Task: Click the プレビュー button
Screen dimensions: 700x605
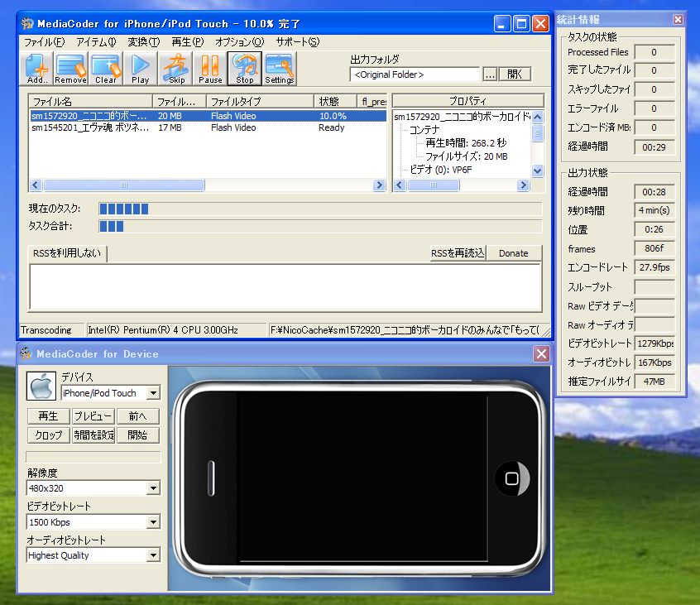Action: tap(93, 416)
